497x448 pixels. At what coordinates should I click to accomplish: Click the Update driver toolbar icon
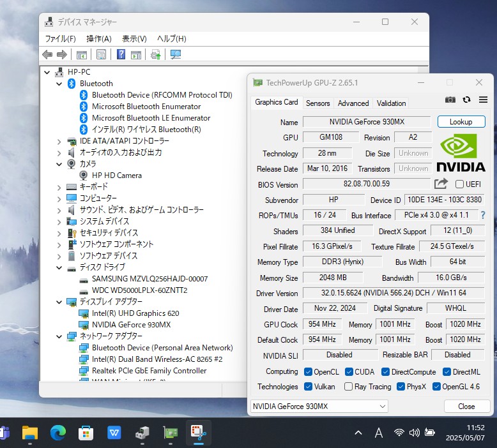(x=156, y=54)
